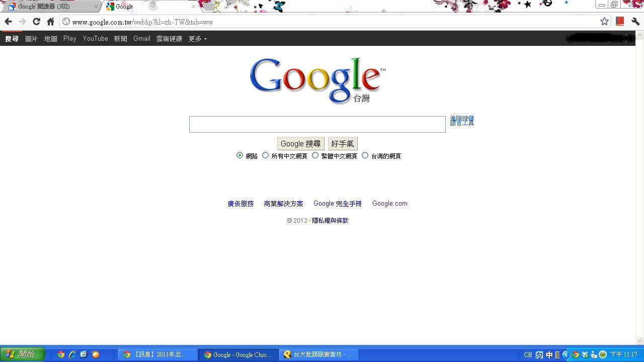This screenshot has height=362, width=644.
Task: Go back using the browser back arrow
Action: [x=8, y=22]
